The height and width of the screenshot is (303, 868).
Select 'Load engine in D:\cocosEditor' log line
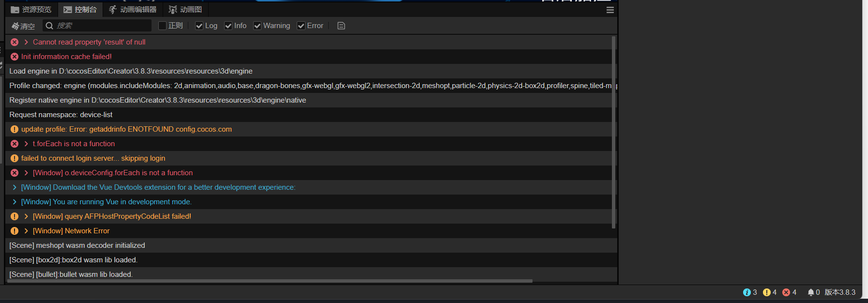(131, 71)
